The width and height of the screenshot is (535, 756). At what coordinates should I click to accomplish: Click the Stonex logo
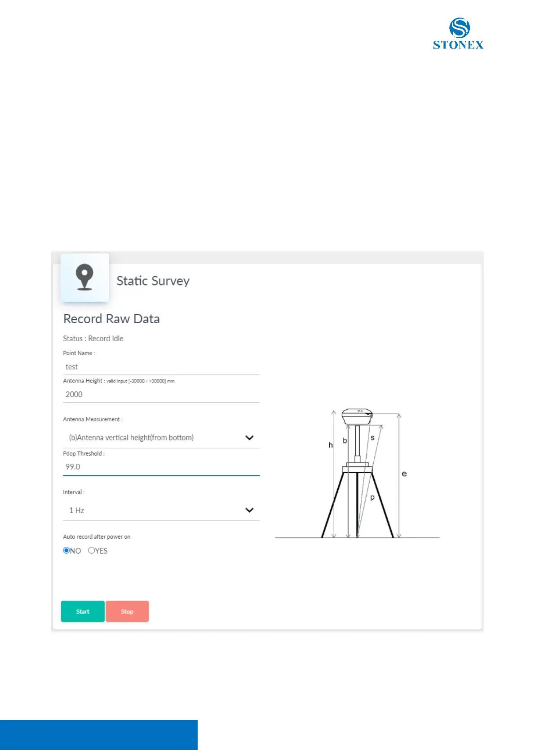(x=458, y=34)
